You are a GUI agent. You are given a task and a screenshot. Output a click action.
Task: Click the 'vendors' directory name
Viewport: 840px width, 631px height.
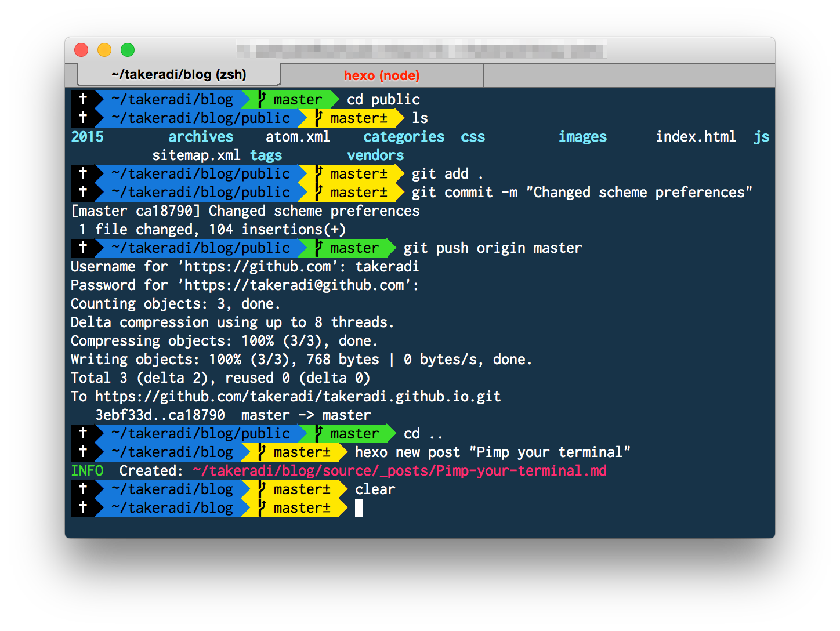coord(375,155)
